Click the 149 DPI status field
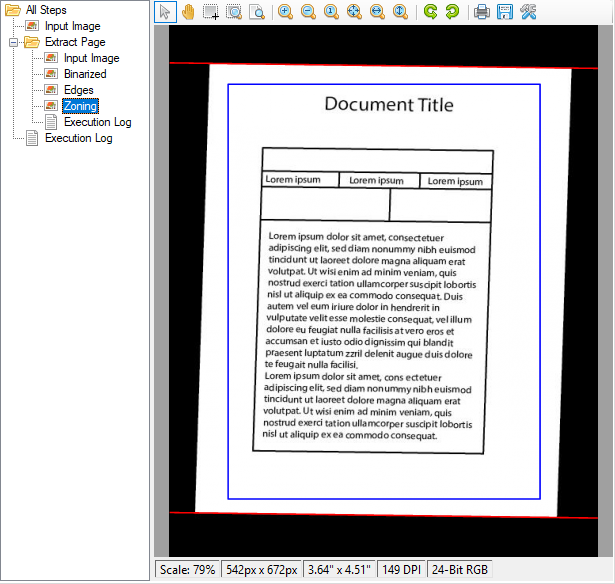Screen dimensions: 615x584 pos(401,569)
